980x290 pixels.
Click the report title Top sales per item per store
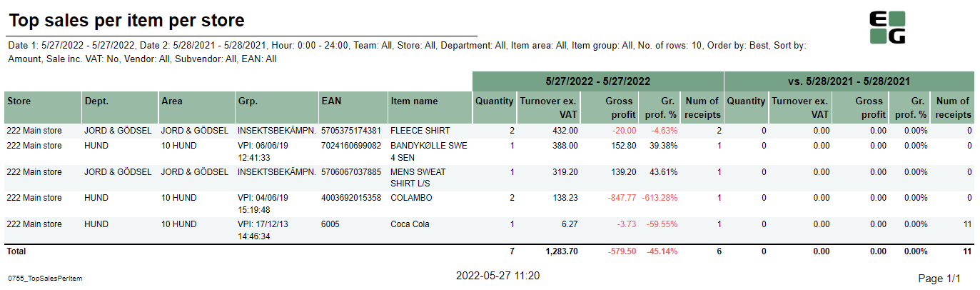[126, 21]
